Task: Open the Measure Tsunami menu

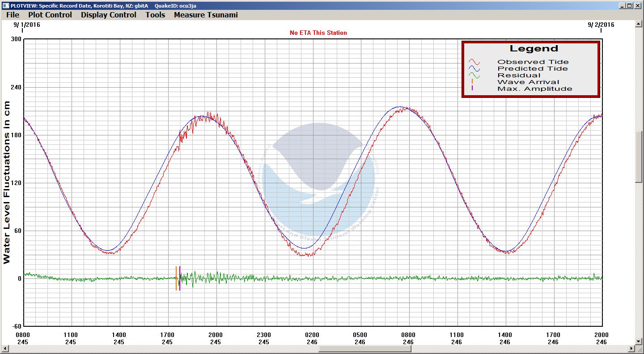Action: coord(206,15)
